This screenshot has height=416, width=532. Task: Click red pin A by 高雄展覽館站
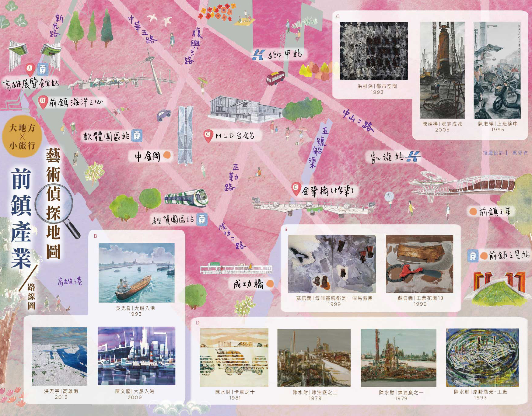click(x=30, y=70)
